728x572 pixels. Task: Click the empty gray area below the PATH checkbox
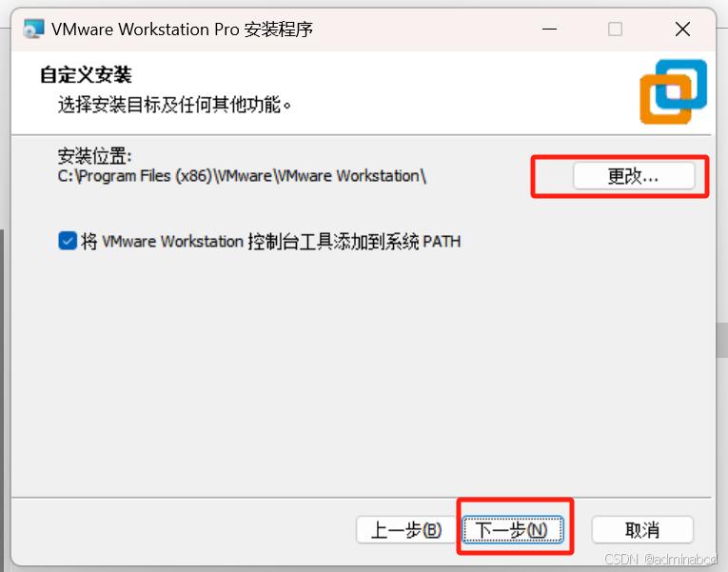click(363, 371)
